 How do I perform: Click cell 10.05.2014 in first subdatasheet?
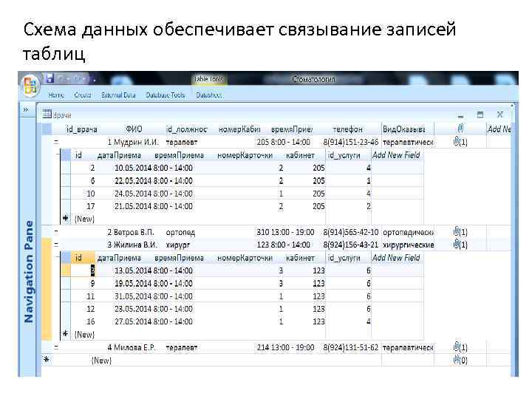click(133, 168)
